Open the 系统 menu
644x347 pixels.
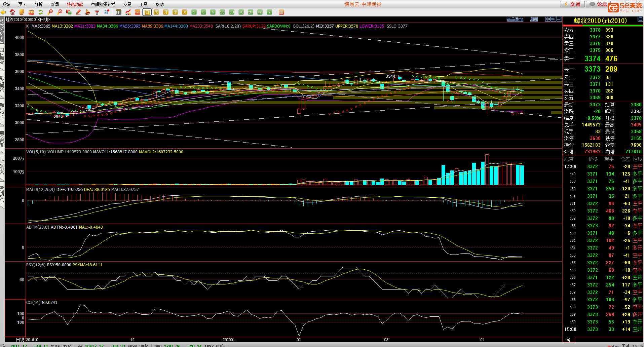coord(6,4)
